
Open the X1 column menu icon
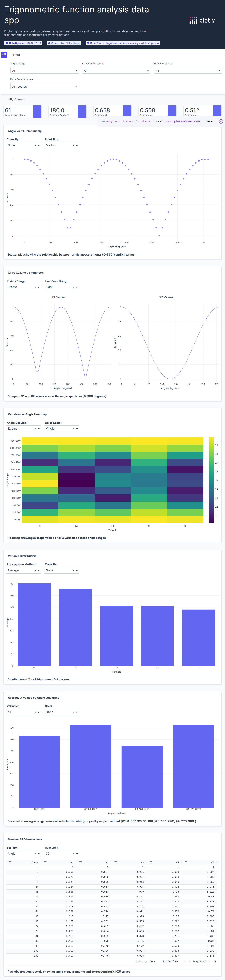point(45,862)
